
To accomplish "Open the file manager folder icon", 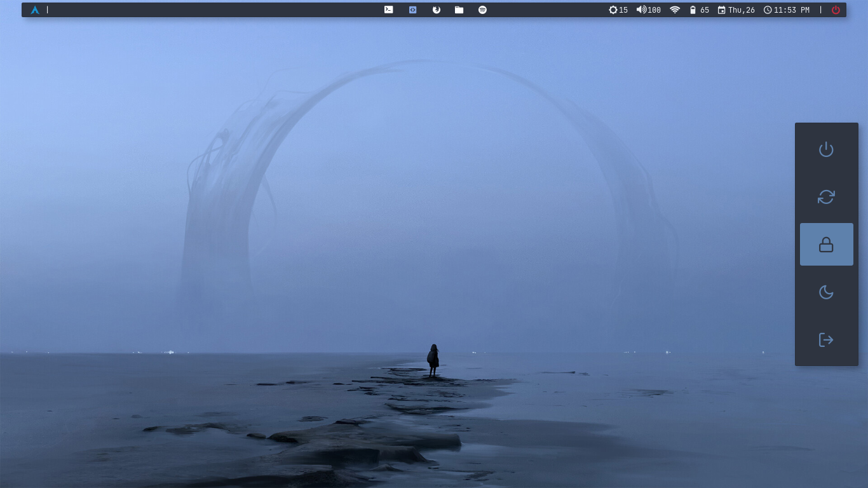I will (459, 10).
